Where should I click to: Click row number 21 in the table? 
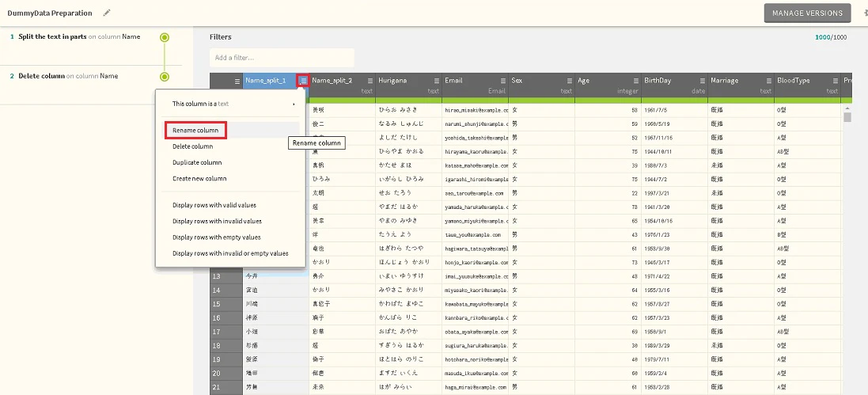[x=226, y=387]
